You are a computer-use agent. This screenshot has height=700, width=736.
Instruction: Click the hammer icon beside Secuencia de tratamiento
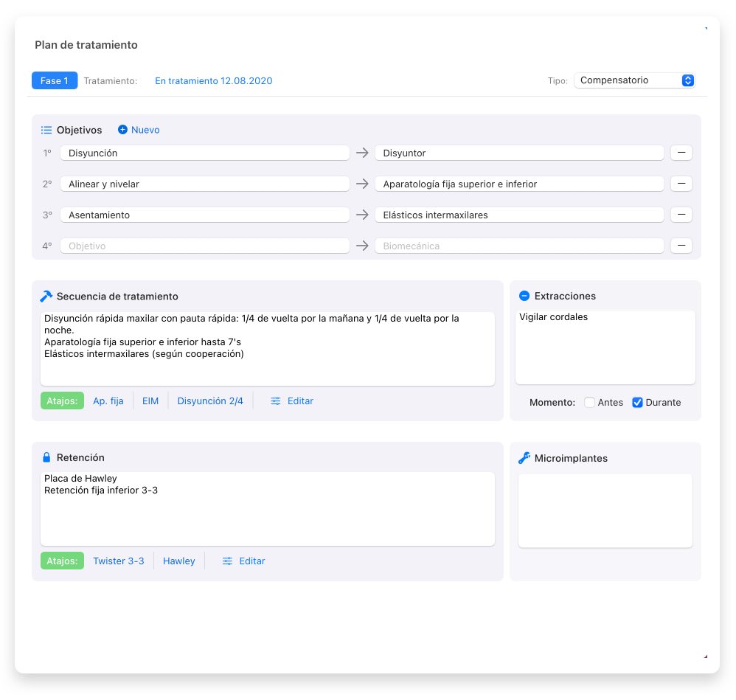point(46,297)
